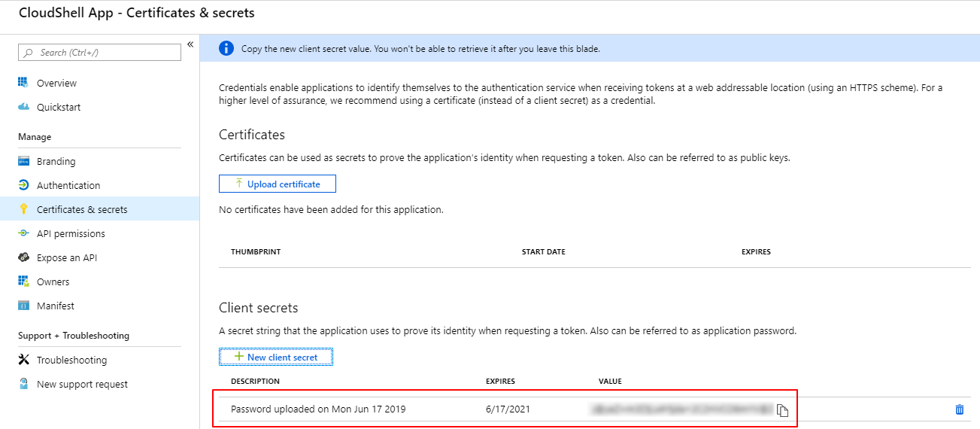Image resolution: width=980 pixels, height=429 pixels.
Task: Click the 'Certificates' section heading
Action: pos(252,135)
